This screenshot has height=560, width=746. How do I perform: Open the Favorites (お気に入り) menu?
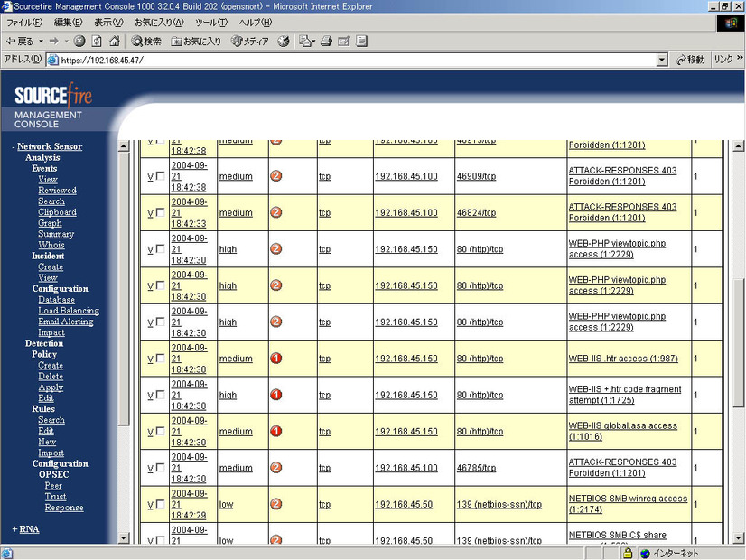click(159, 23)
